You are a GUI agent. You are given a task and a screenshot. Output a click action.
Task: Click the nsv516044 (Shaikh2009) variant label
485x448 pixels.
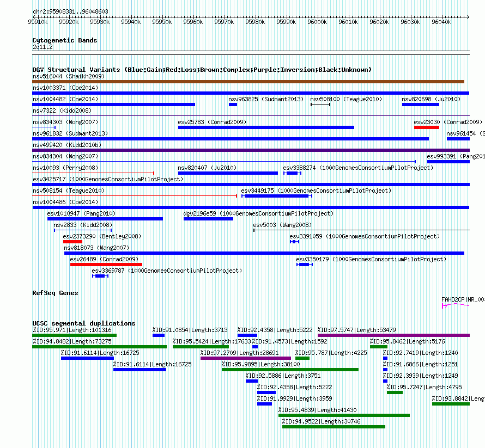pyautogui.click(x=69, y=76)
